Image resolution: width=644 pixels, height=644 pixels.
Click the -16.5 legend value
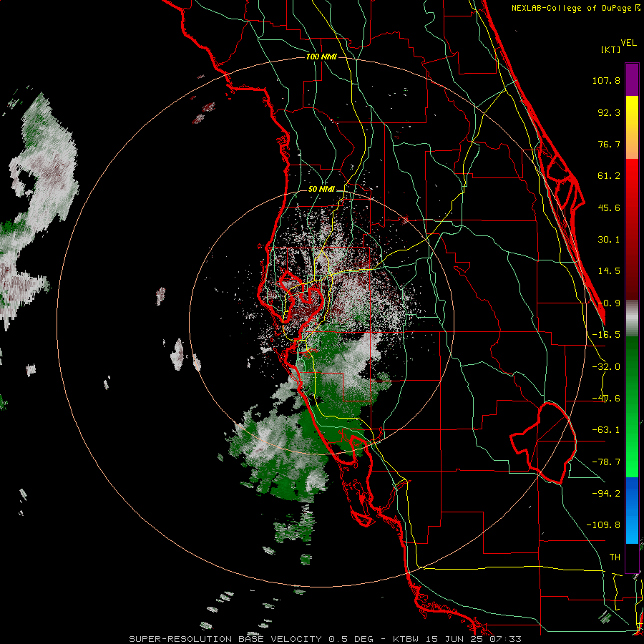pos(606,335)
